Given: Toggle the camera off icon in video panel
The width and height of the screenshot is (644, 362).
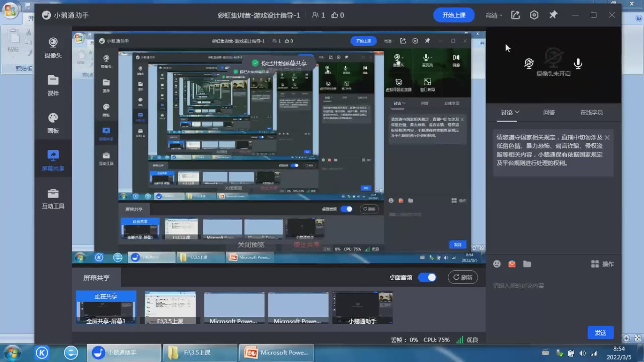Looking at the screenshot, I should pyautogui.click(x=529, y=63).
